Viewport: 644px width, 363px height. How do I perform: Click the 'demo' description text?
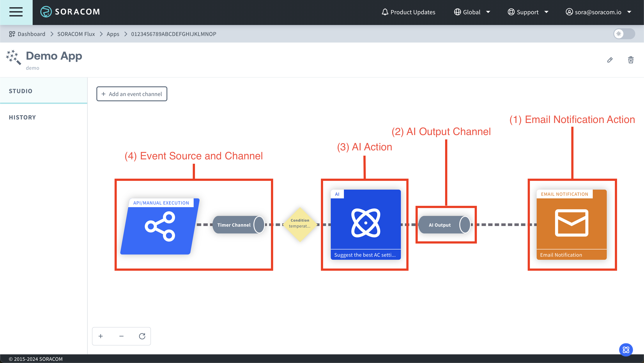click(x=32, y=68)
